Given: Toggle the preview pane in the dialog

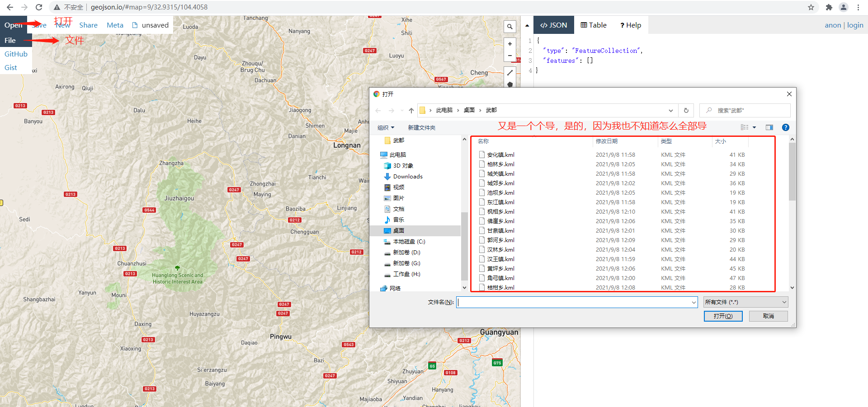Looking at the screenshot, I should pyautogui.click(x=769, y=127).
